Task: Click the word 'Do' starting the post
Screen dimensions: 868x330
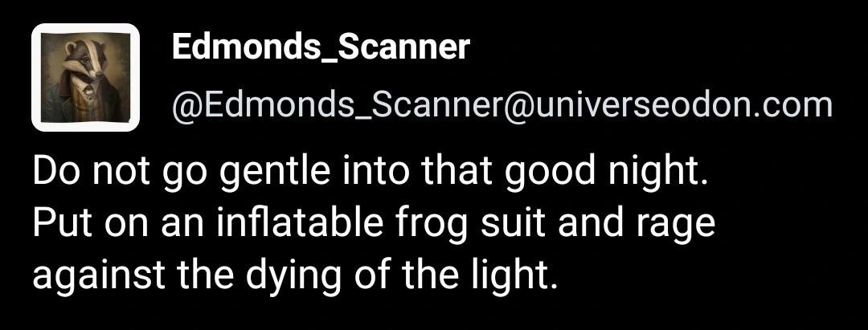Action: 54,173
